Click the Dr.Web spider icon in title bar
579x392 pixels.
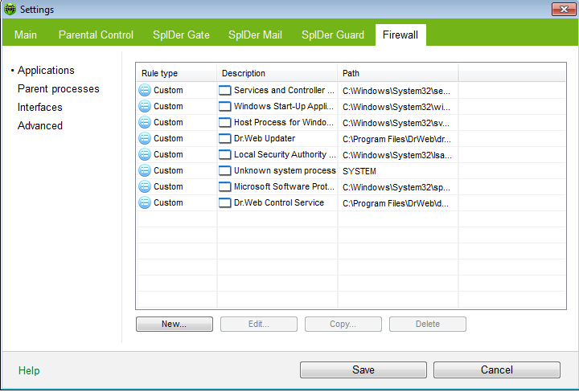tap(10, 10)
